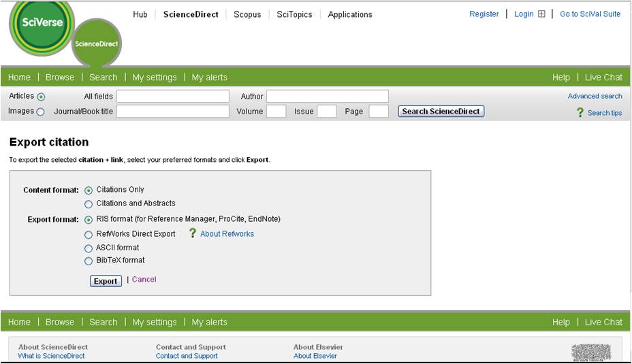This screenshot has height=364, width=632.
Task: Open Help in bottom green menu
Action: 560,322
